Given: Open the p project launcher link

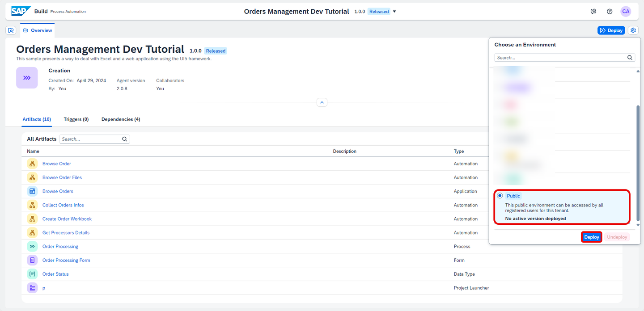Looking at the screenshot, I should 44,288.
